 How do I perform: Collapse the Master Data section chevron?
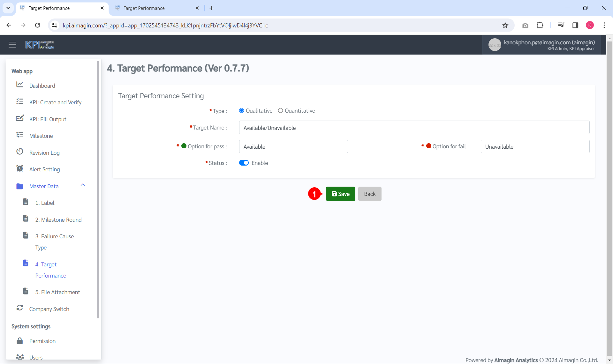[83, 185]
